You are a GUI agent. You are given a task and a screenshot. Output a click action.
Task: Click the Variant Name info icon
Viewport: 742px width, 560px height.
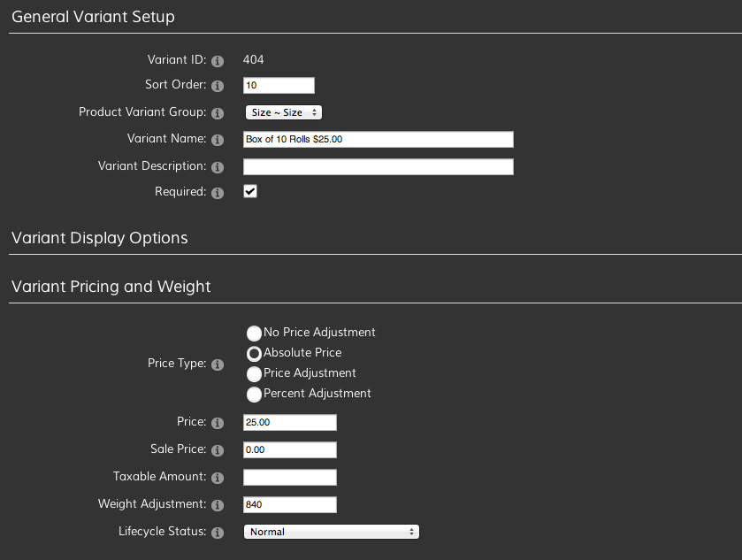click(x=218, y=140)
